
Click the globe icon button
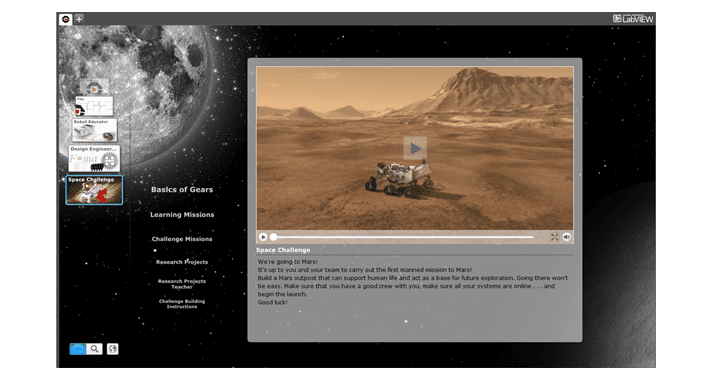[112, 349]
